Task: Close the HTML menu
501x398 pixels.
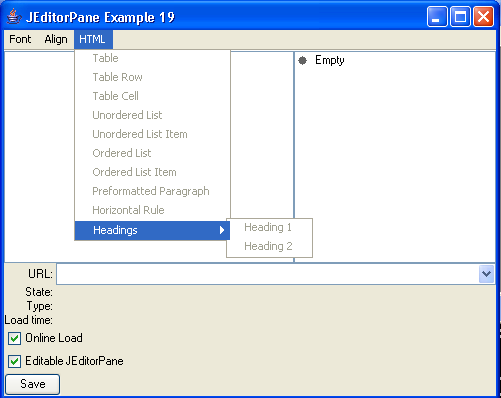Action: 93,39
